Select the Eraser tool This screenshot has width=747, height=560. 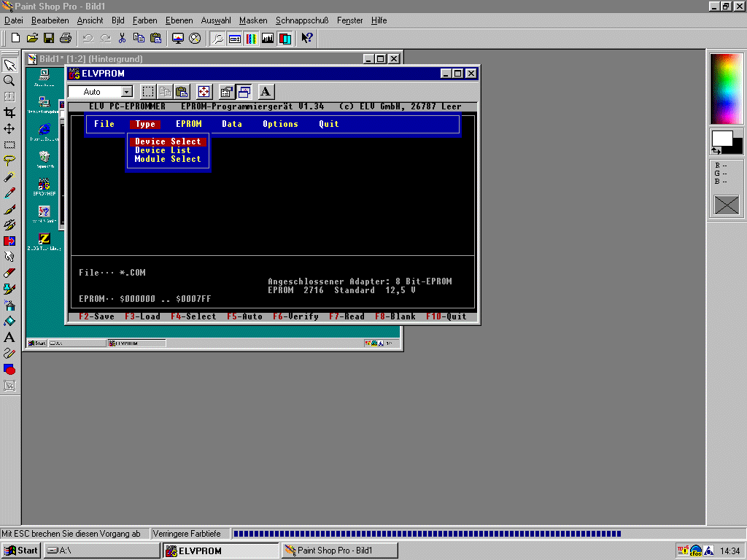click(9, 273)
